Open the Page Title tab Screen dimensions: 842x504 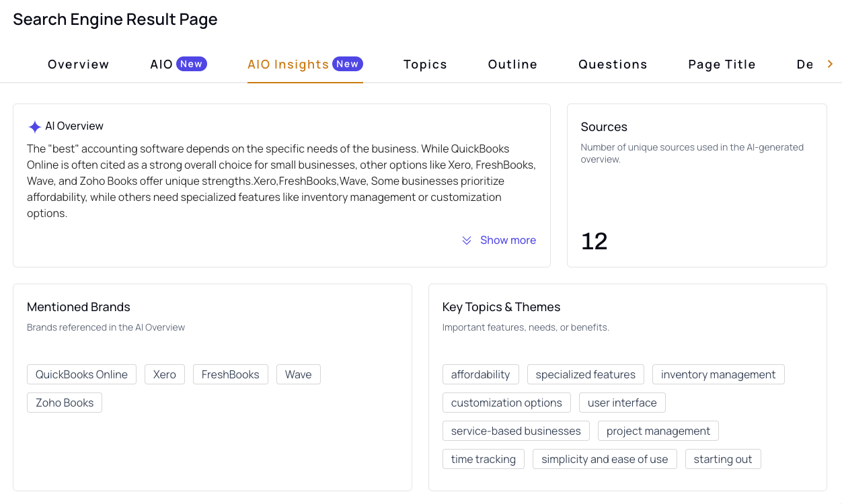tap(722, 64)
